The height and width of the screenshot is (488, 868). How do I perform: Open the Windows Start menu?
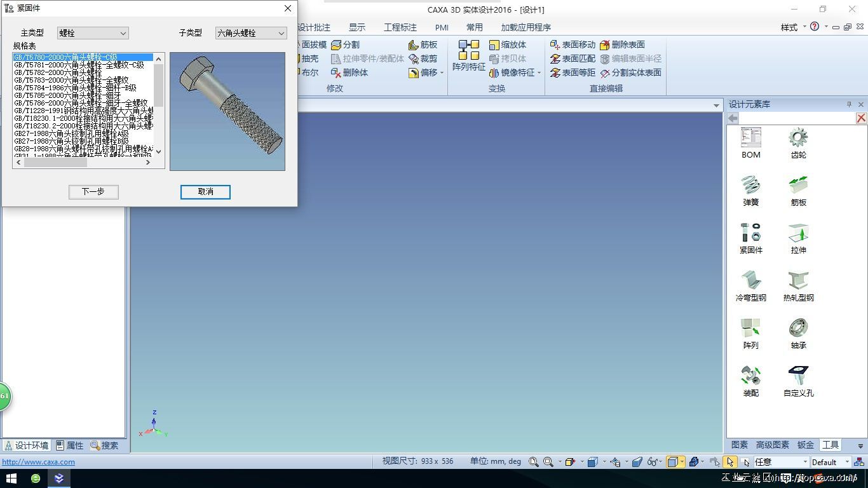pyautogui.click(x=11, y=478)
